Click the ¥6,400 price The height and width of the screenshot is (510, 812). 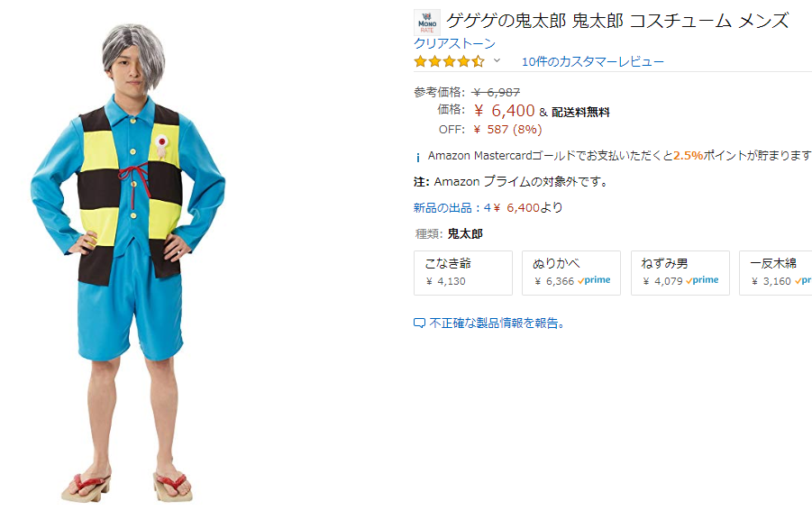505,110
